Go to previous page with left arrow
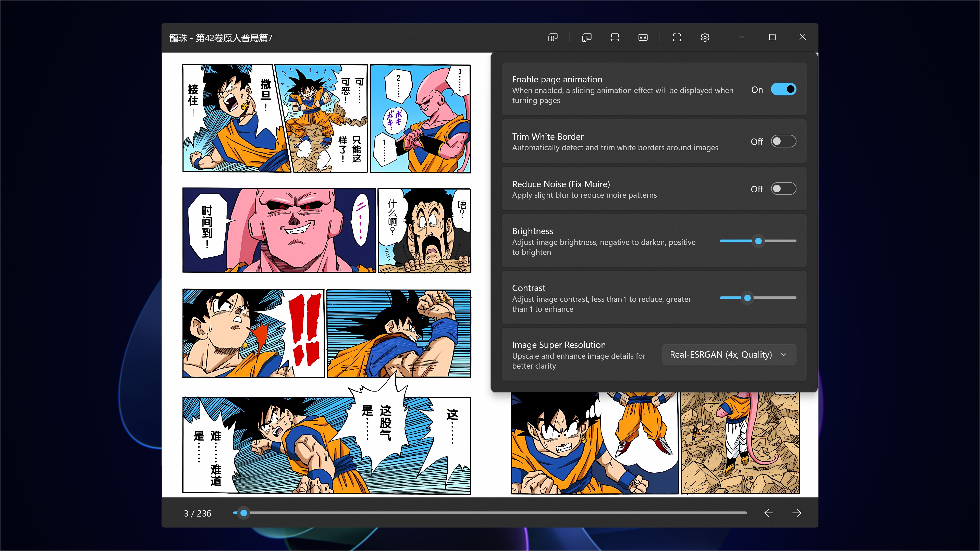The image size is (980, 551). [x=768, y=513]
